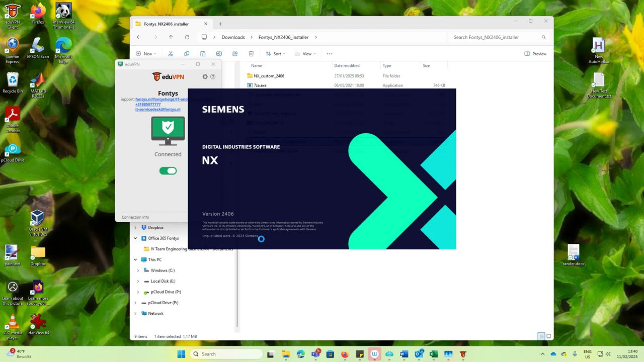Toggle the Preview pane in Explorer
644x362 pixels.
tap(535, 54)
